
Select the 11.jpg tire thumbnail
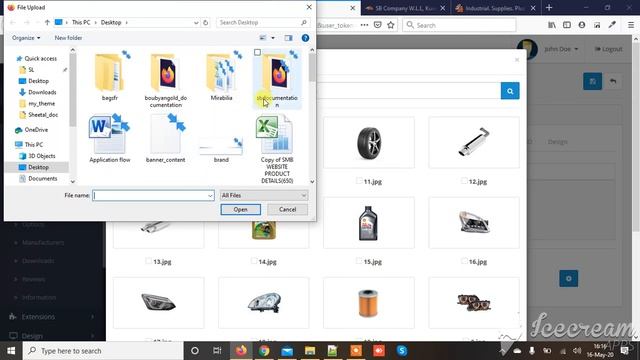pyautogui.click(x=369, y=142)
